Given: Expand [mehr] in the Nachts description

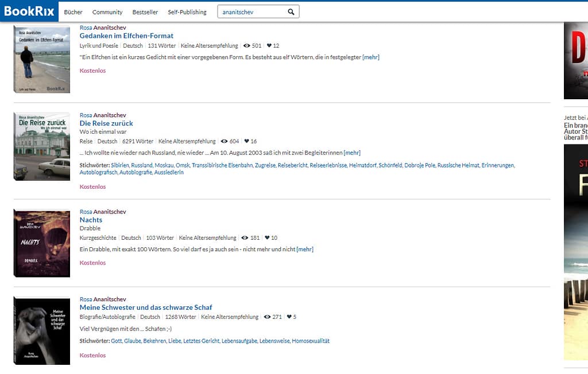Looking at the screenshot, I should click(x=305, y=250).
